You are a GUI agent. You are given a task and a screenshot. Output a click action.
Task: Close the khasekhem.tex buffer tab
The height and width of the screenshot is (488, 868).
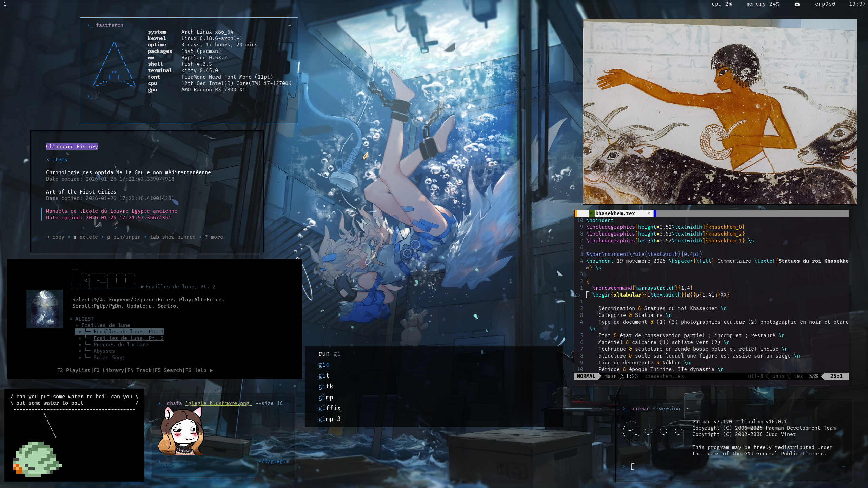tap(649, 213)
